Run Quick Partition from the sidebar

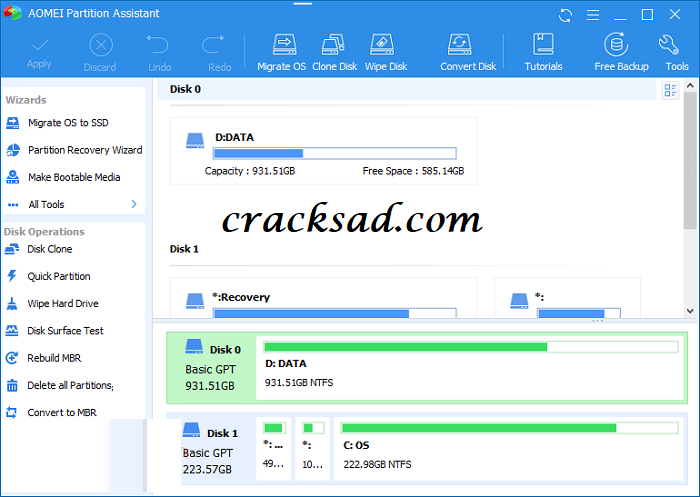coord(59,276)
